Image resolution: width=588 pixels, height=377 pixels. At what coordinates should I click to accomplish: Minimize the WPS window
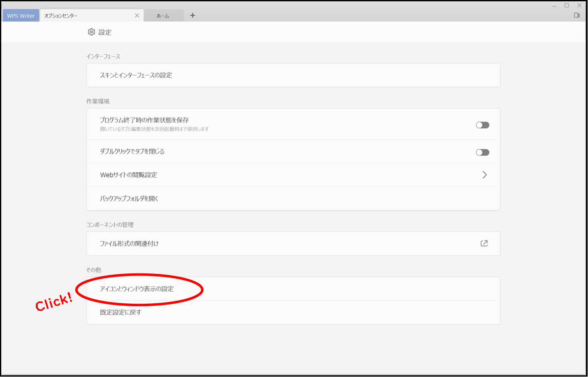point(554,5)
